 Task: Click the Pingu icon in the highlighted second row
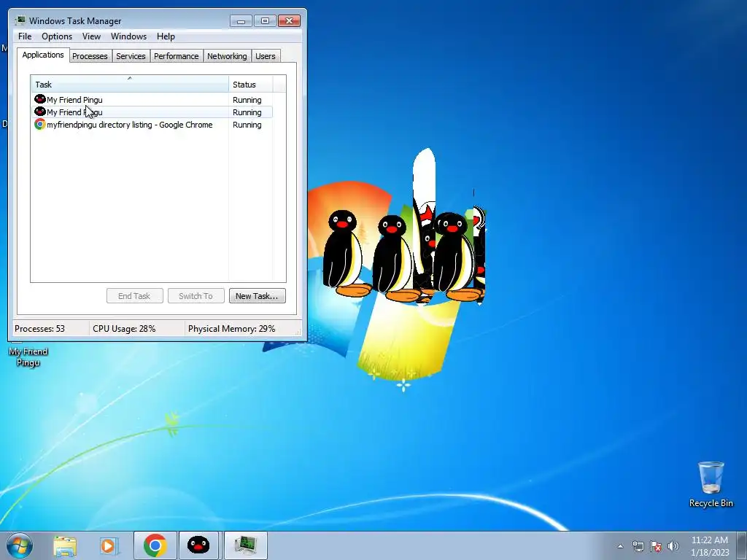click(40, 112)
